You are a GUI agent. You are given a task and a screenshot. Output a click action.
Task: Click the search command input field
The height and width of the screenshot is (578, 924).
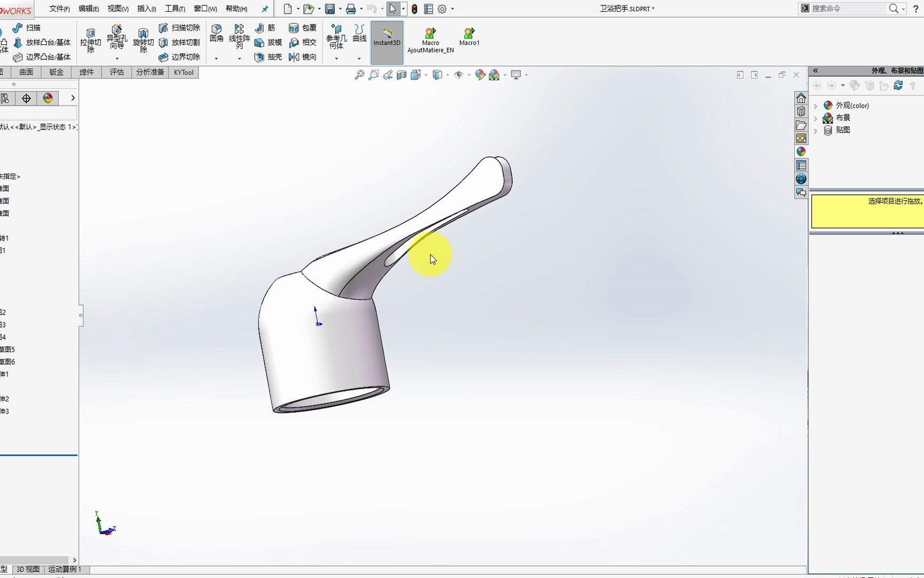[x=850, y=9]
